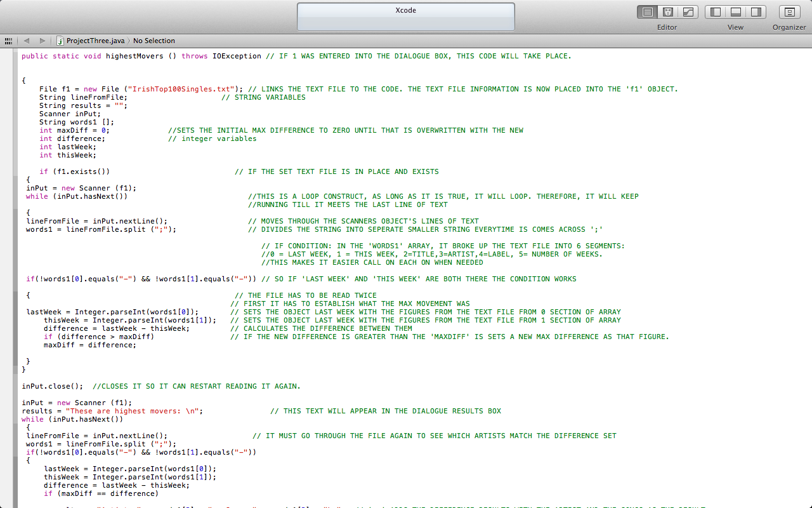Place cursor on inPut.close() line
The height and width of the screenshot is (508, 812).
point(52,386)
